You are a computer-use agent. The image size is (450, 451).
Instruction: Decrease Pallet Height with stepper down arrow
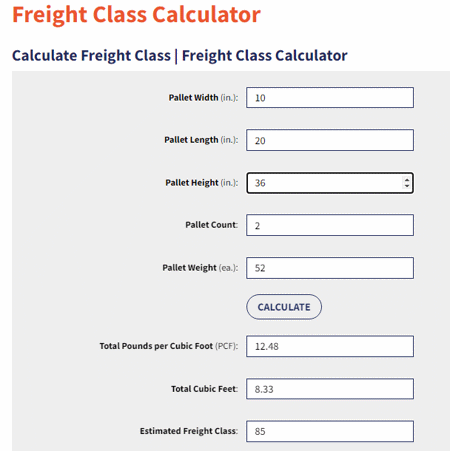[x=407, y=186]
